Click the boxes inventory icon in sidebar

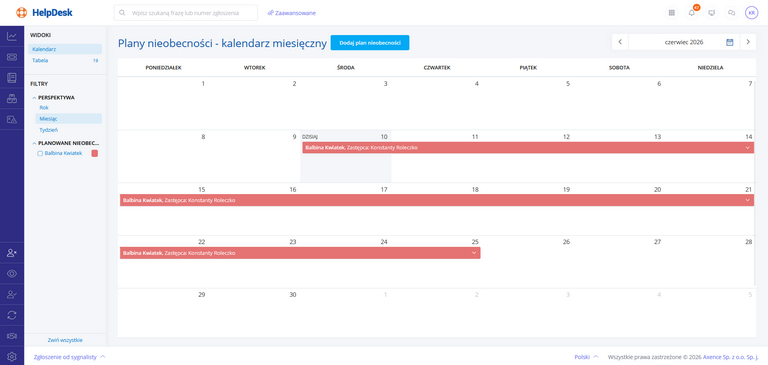coord(12,98)
